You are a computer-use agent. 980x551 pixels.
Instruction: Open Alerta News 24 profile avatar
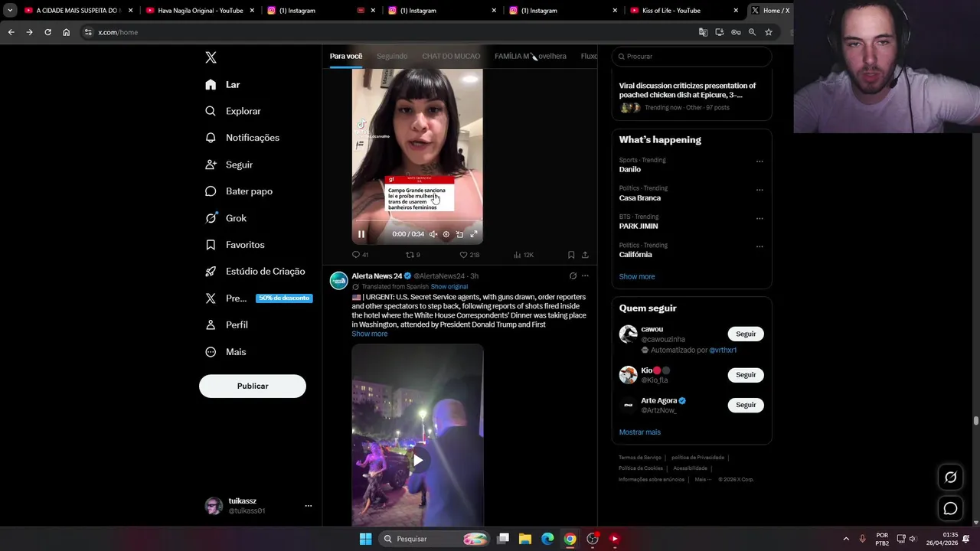(x=338, y=280)
